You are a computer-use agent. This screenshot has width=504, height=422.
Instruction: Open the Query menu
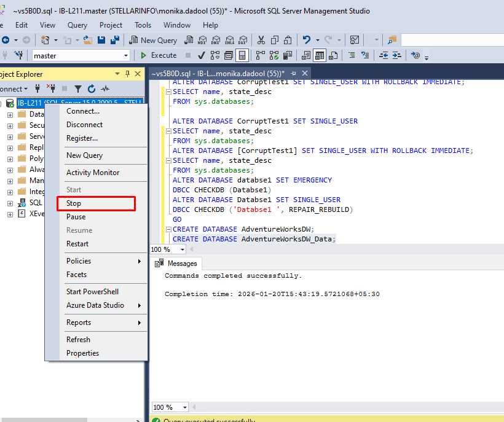click(x=77, y=25)
